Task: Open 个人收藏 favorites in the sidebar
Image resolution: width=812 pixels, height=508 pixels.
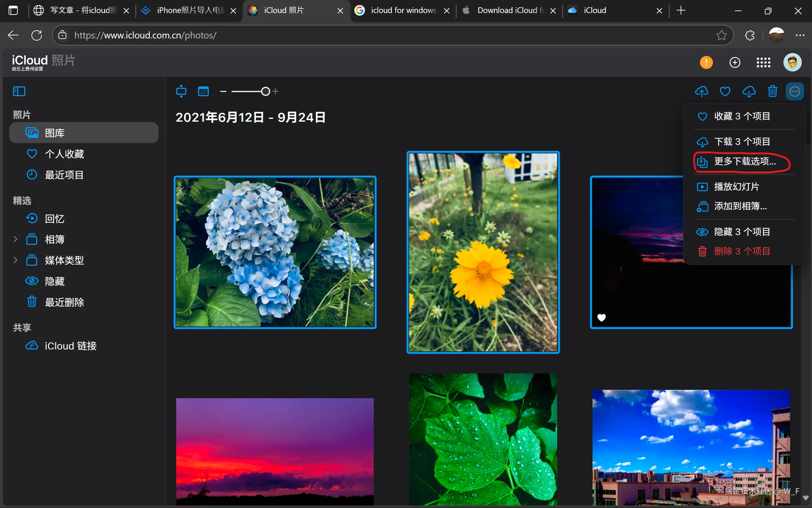Action: [64, 154]
